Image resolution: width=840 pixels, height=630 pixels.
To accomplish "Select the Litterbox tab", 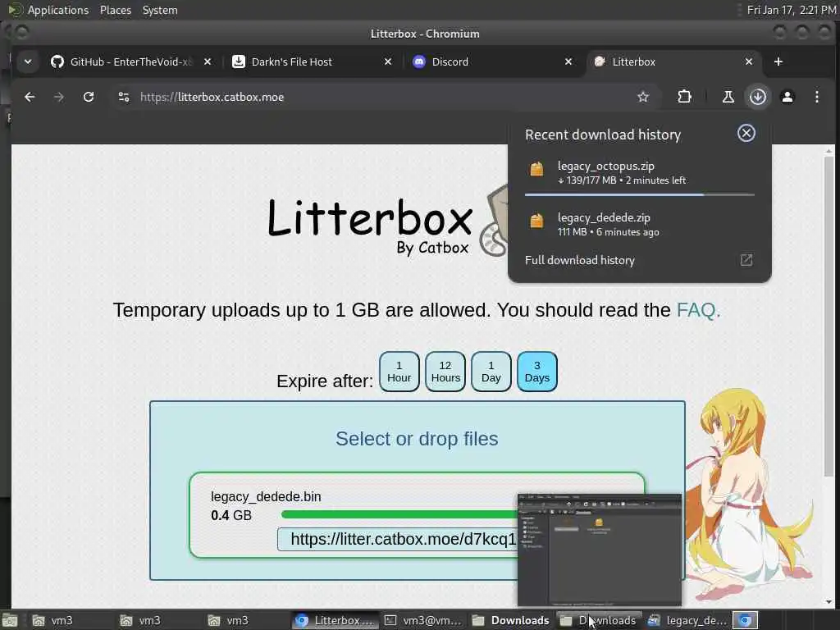I will tap(673, 62).
